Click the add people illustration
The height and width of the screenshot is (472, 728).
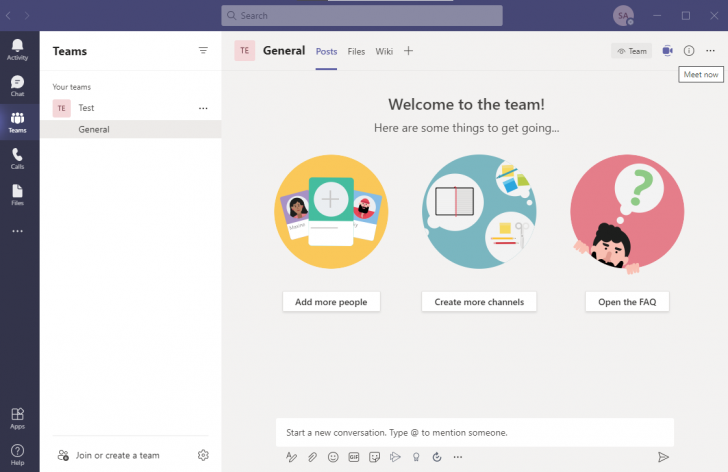coord(331,212)
